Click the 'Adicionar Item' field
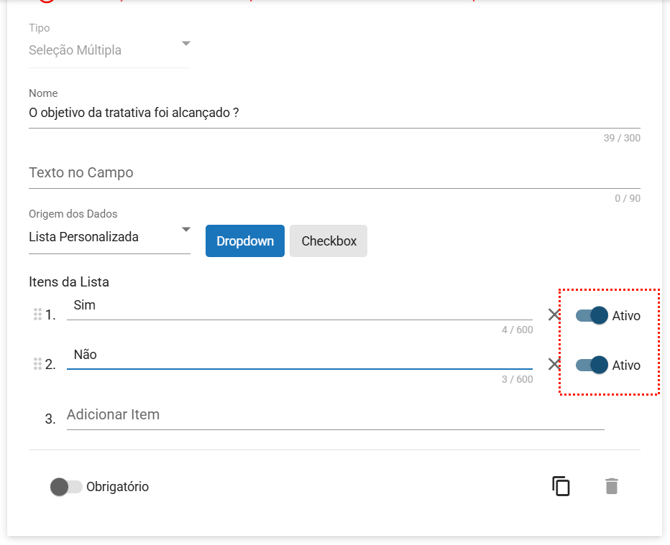This screenshot has height=545, width=670. (x=335, y=415)
